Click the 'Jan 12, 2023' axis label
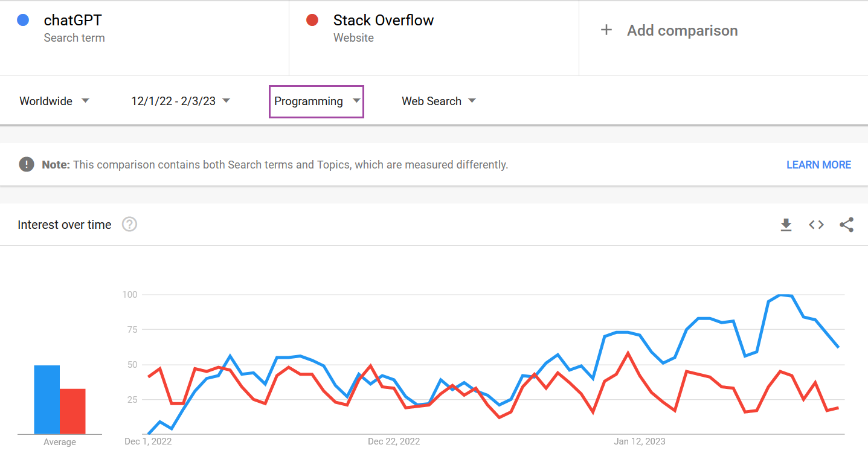The width and height of the screenshot is (868, 462). [x=640, y=441]
